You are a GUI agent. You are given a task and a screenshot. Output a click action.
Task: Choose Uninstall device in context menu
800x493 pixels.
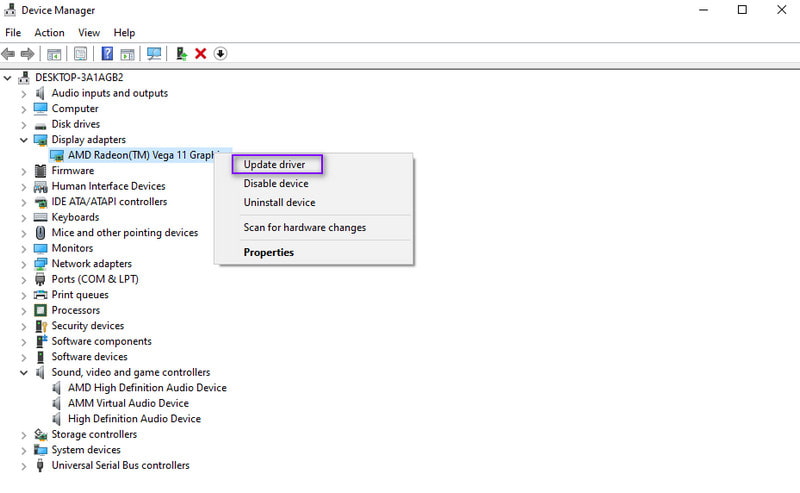(279, 202)
